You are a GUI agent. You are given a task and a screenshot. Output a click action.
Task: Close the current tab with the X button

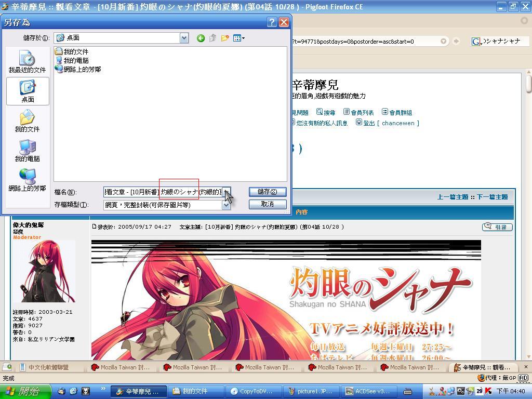(526, 367)
